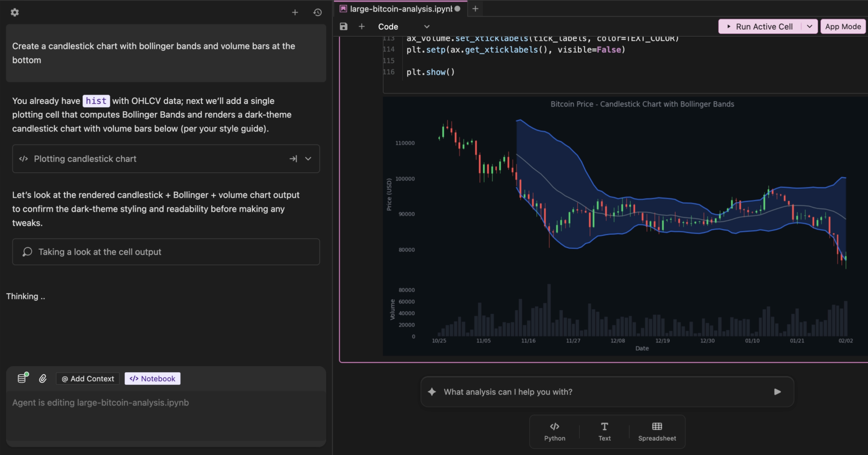
Task: Jump to cell from Plotting candlestick chart
Action: 293,159
